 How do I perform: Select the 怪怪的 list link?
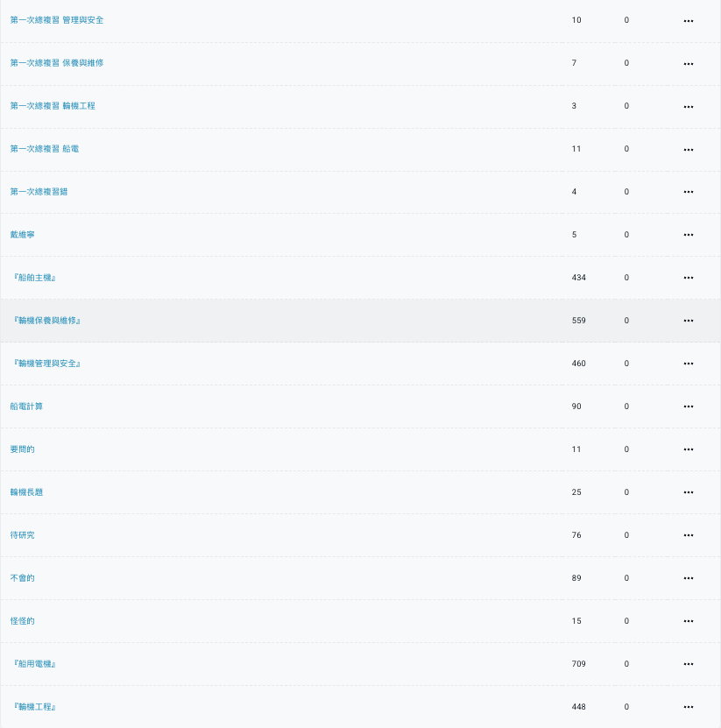pyautogui.click(x=22, y=621)
